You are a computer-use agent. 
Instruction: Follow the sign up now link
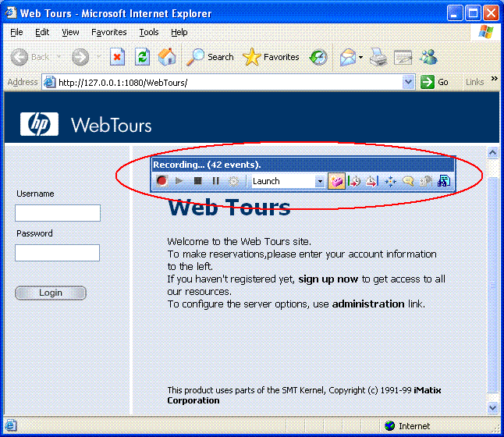click(x=328, y=279)
